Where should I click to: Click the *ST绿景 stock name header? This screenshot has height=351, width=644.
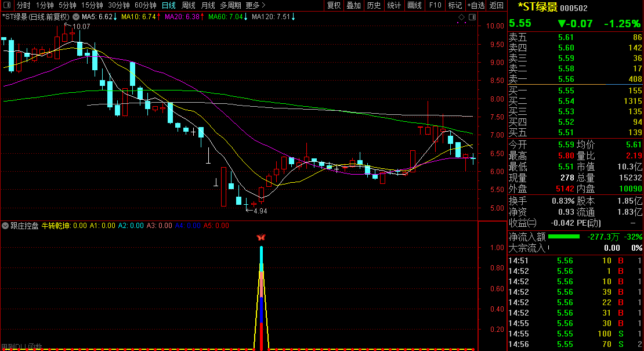pyautogui.click(x=537, y=8)
